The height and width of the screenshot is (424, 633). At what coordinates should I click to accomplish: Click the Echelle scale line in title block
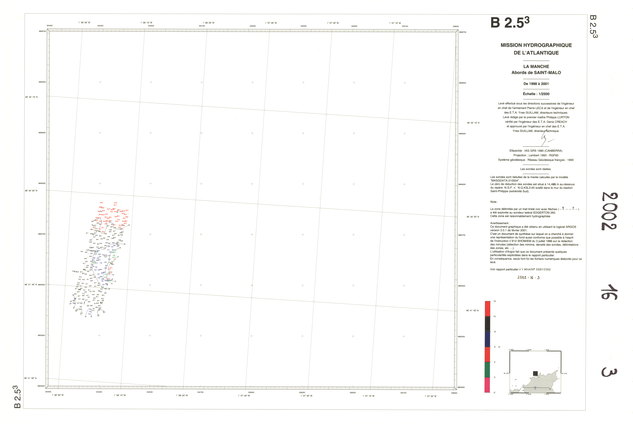(x=523, y=93)
